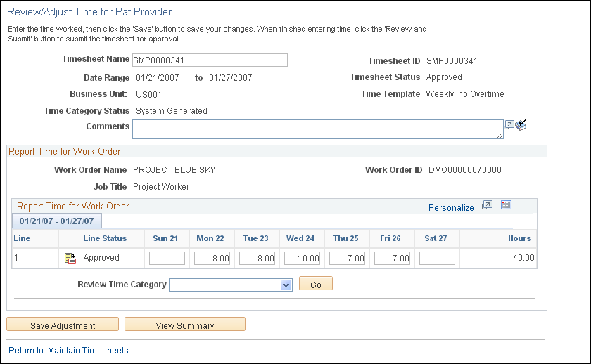
Task: Open Personalize grid link
Action: [x=451, y=208]
